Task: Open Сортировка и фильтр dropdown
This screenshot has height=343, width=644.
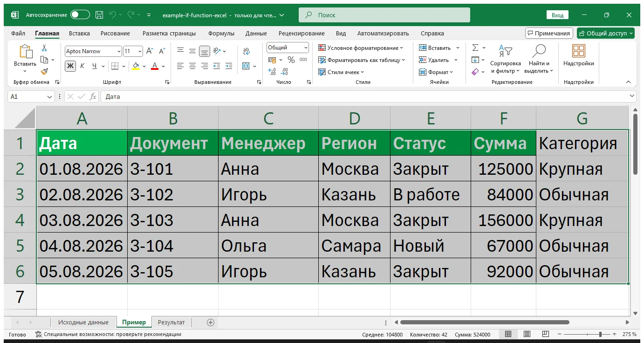Action: [x=505, y=58]
